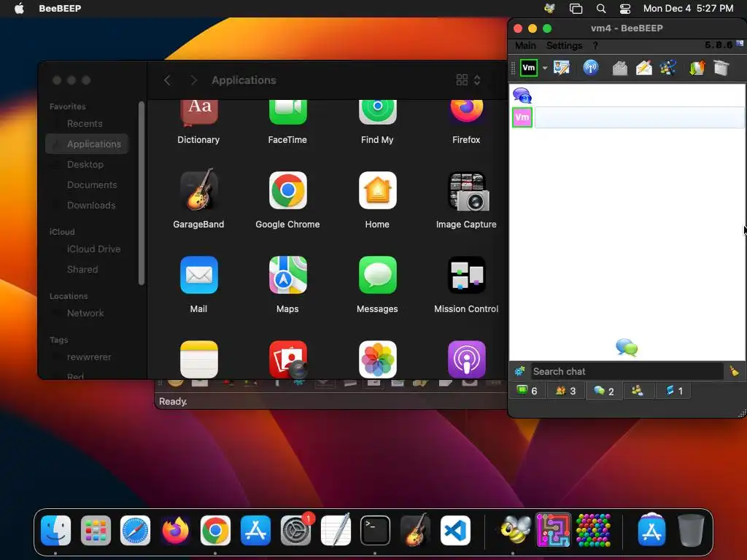Click the gray box icon at toolbar end
Viewport: 747px width, 560px height.
[721, 68]
